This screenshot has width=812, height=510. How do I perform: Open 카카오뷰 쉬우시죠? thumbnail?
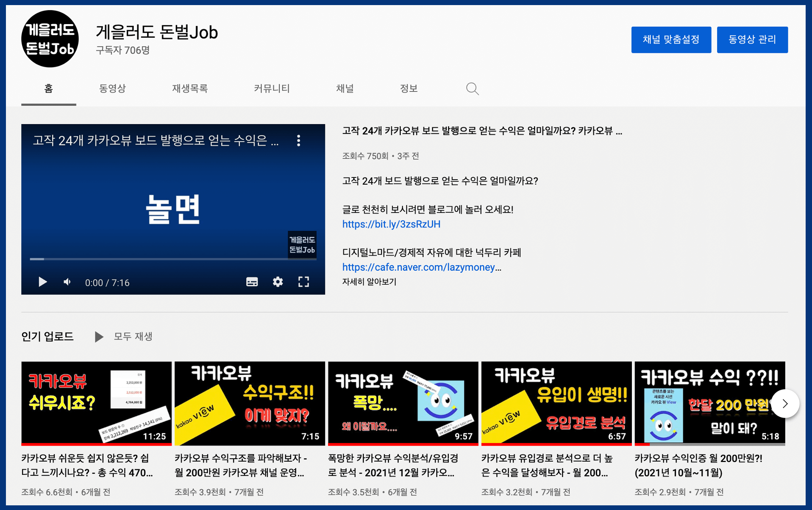pos(97,404)
